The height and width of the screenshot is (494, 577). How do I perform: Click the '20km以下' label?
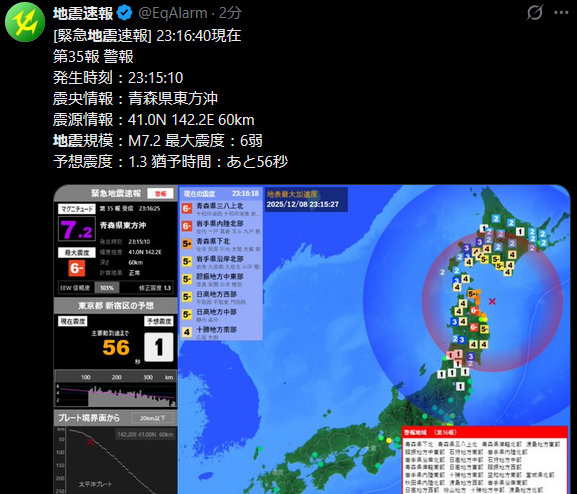[x=152, y=418]
